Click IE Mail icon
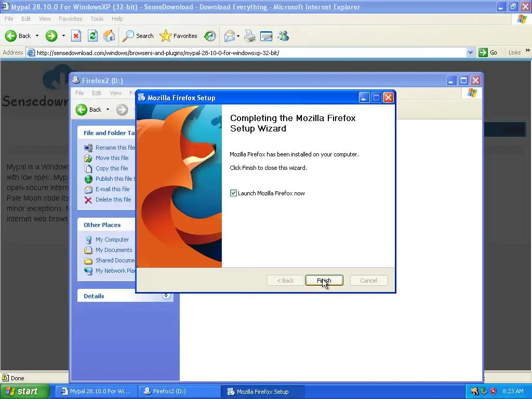532x399 pixels. pos(230,36)
